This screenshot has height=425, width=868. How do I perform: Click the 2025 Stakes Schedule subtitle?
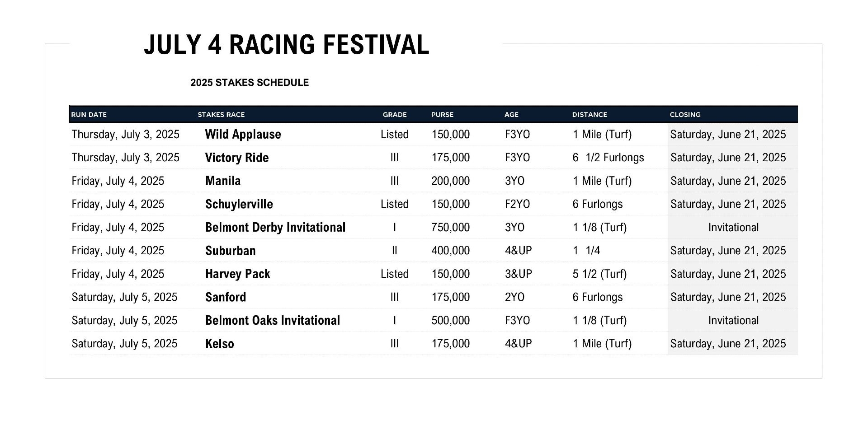point(249,83)
